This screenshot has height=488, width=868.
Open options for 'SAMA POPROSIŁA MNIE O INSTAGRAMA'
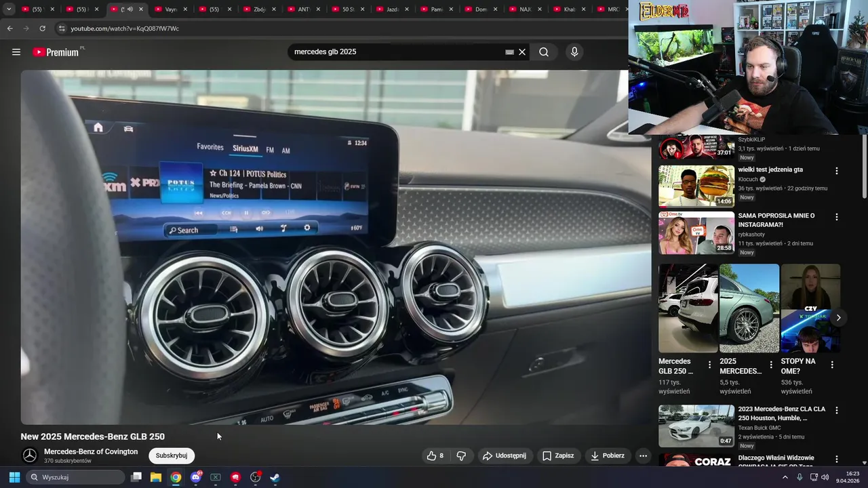click(836, 217)
